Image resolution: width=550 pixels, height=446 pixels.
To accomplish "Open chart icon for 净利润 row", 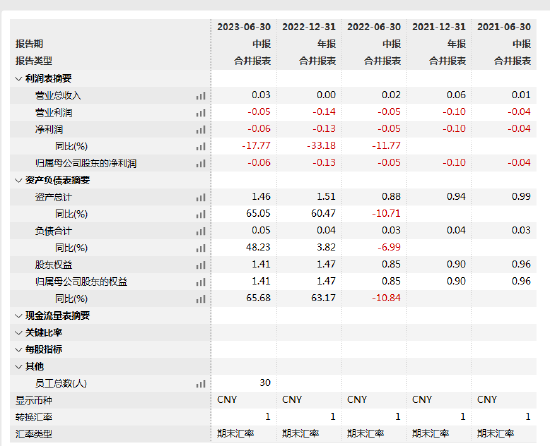I will (201, 130).
